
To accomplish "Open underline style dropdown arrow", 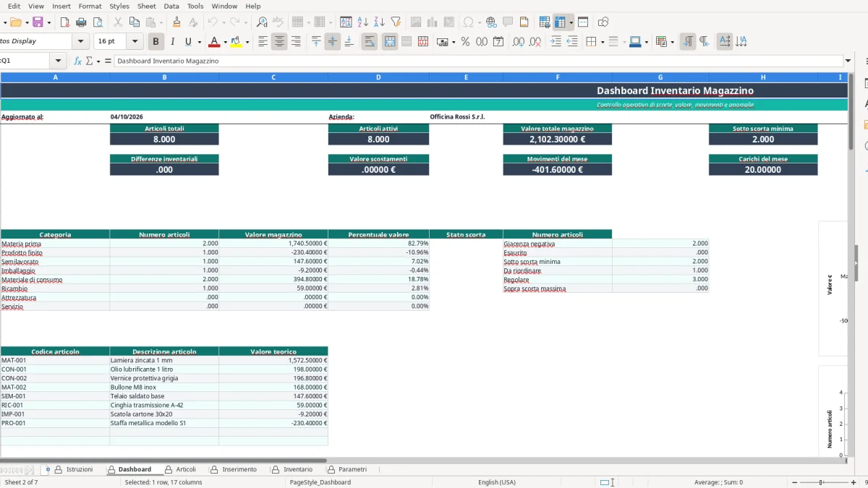I will click(x=199, y=42).
